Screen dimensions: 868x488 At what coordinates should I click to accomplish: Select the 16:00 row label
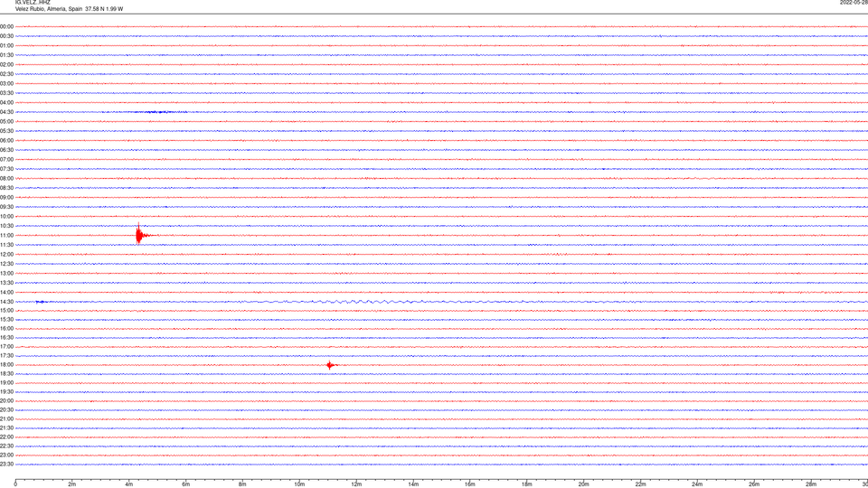[x=6, y=329]
